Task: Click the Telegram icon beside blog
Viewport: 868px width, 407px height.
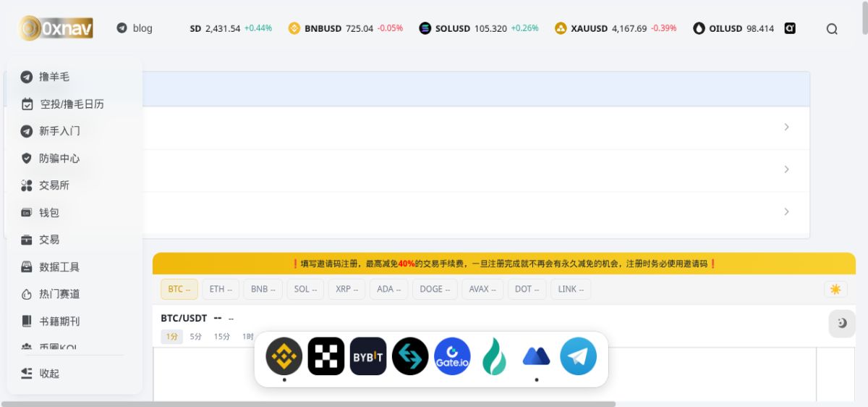Action: (x=122, y=28)
